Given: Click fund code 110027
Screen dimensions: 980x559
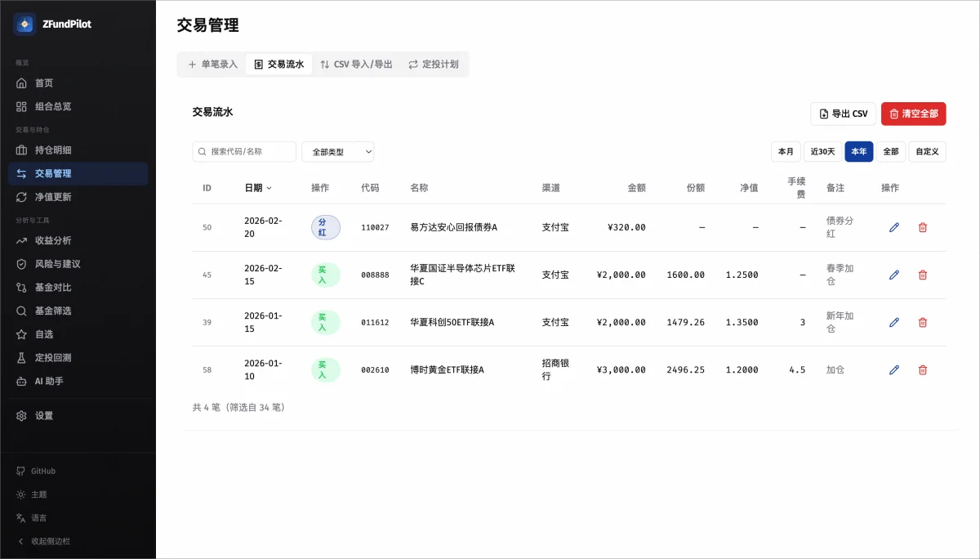Looking at the screenshot, I should tap(375, 227).
